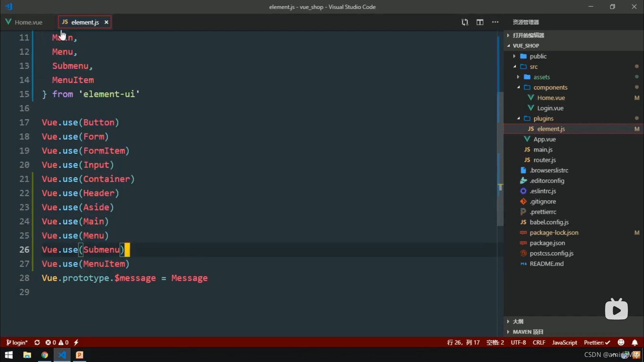Collapse the VUE_SHOP project section
Viewport: 644px width, 362px height.
click(x=508, y=46)
